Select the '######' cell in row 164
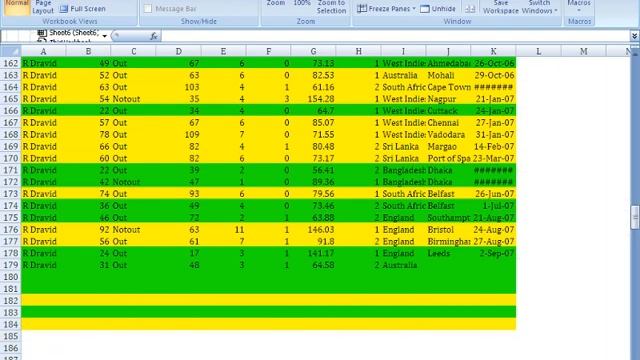640x360 pixels. pyautogui.click(x=493, y=87)
